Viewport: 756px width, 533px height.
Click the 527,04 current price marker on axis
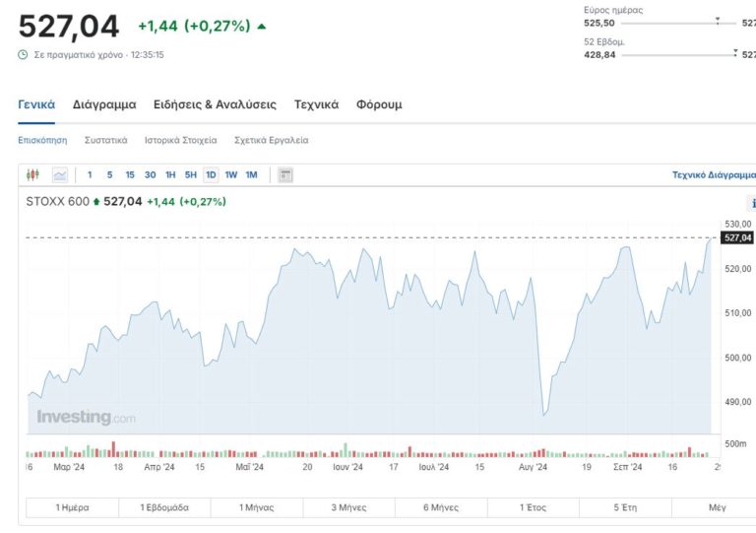pyautogui.click(x=737, y=237)
